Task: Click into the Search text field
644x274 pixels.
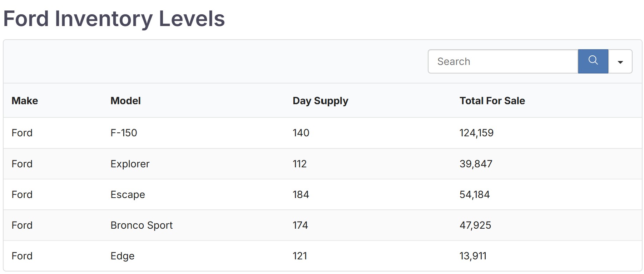Action: [502, 61]
